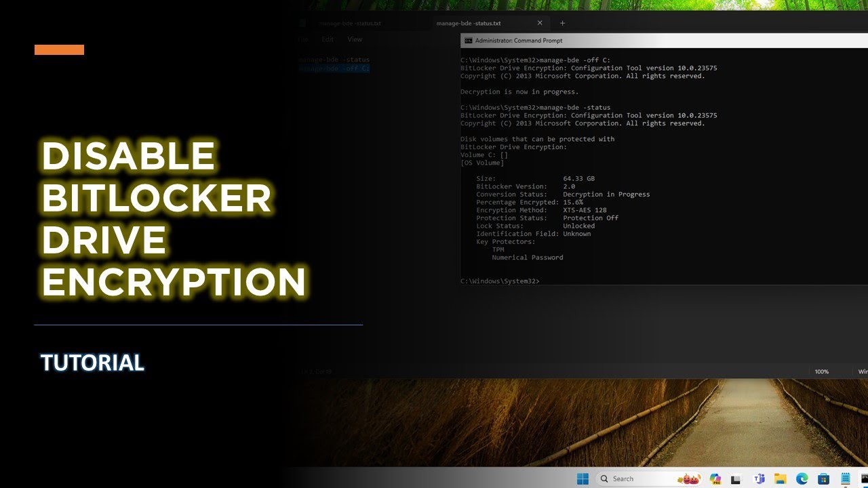Click "Protection Off" status value

point(591,218)
